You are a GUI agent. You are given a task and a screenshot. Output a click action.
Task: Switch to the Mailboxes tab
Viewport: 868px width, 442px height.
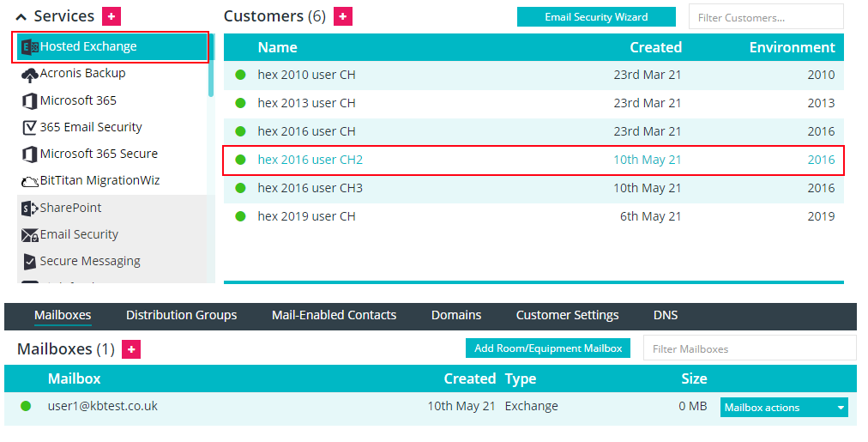pyautogui.click(x=63, y=315)
